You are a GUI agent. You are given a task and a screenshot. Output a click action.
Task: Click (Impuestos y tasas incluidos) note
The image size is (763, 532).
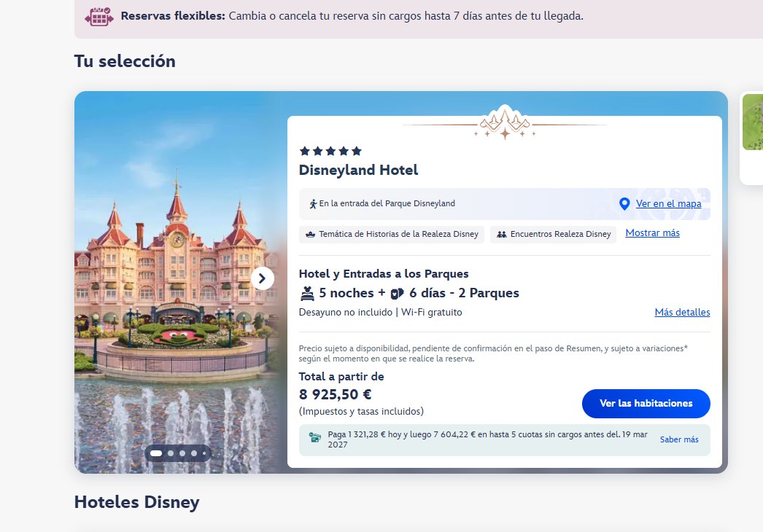click(361, 412)
